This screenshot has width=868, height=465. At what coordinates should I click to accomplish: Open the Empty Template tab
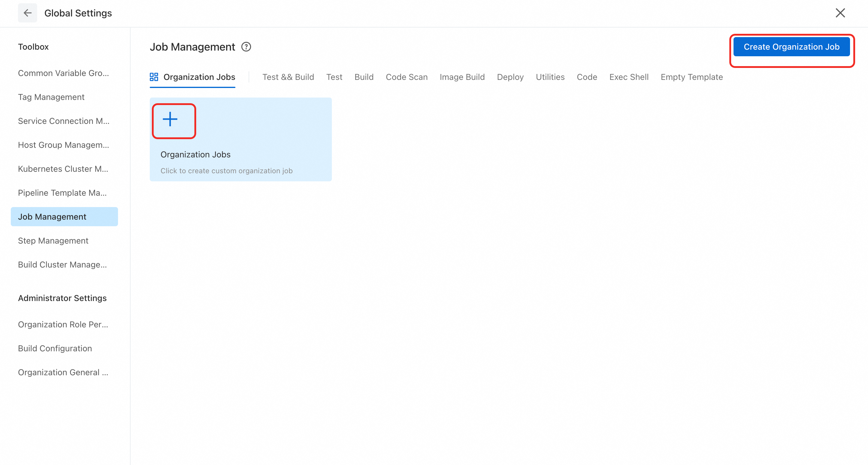691,77
